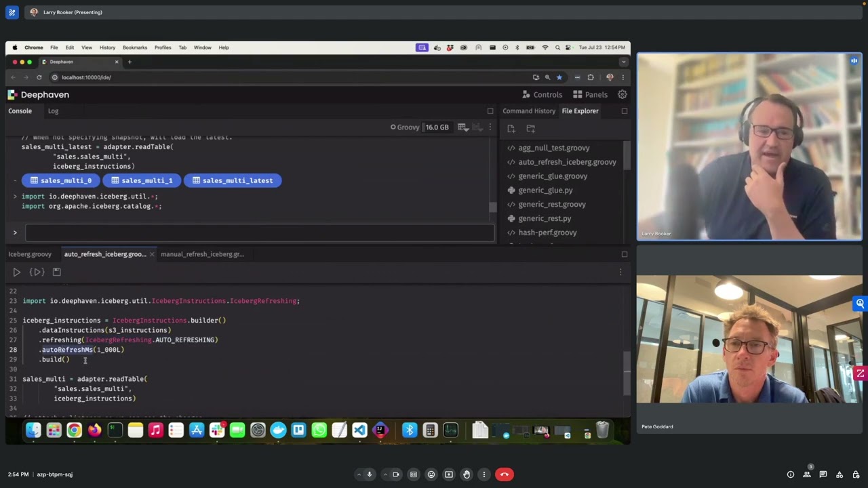Toggle closed captions in the call

[414, 474]
